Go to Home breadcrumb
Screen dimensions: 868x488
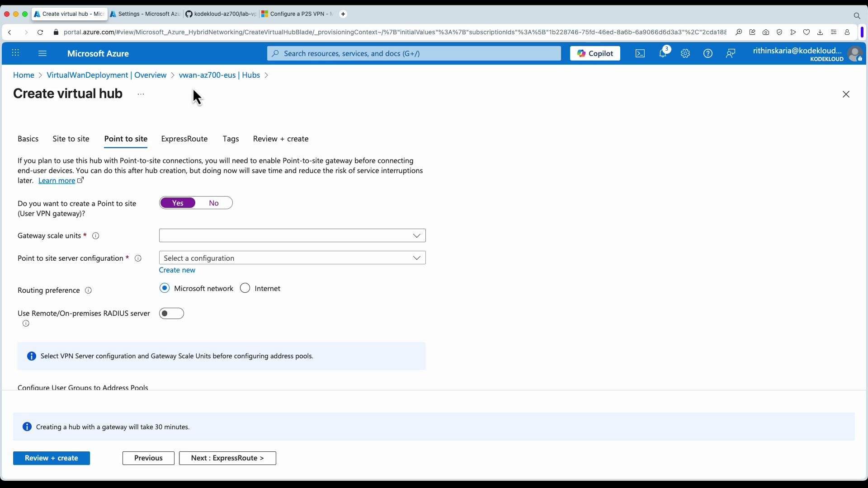point(24,75)
